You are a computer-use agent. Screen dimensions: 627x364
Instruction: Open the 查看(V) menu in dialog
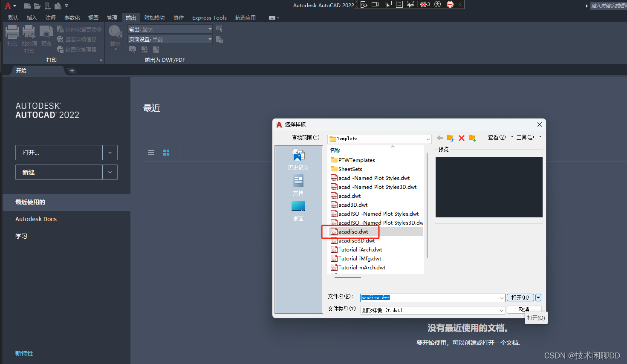point(498,137)
